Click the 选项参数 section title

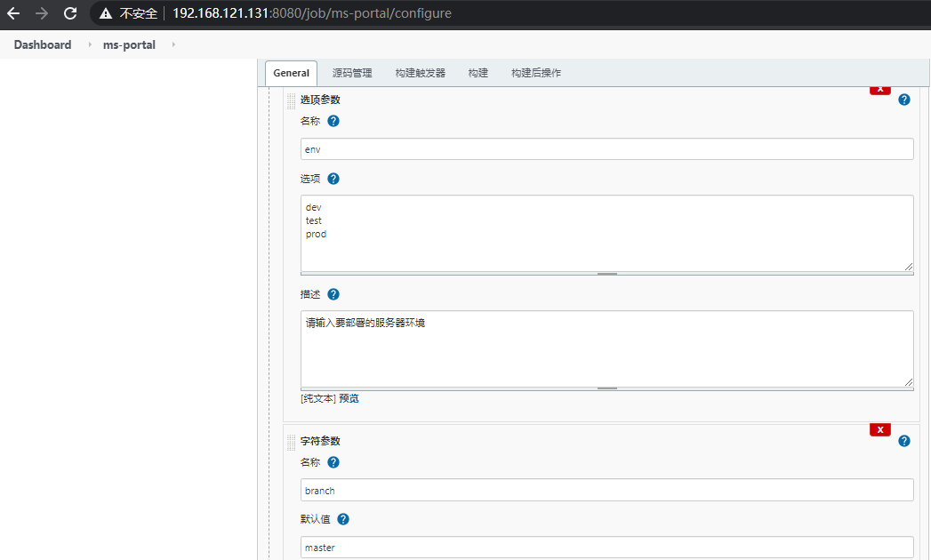click(x=320, y=100)
